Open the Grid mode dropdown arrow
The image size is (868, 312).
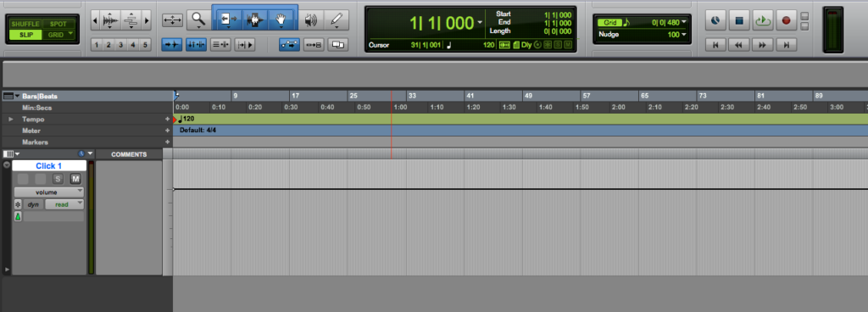coord(71,34)
